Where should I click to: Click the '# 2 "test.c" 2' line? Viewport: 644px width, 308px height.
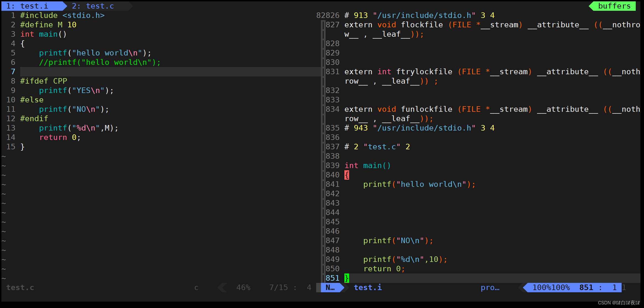point(377,147)
